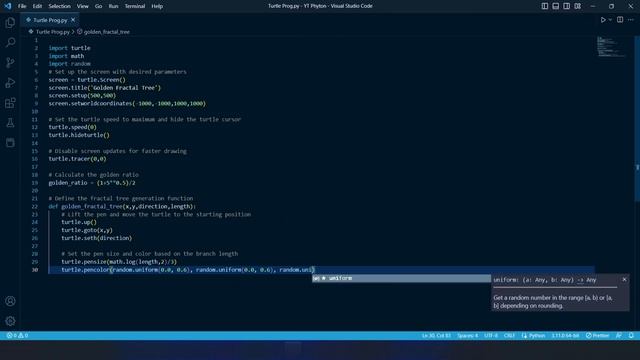
Task: Toggle the primary side bar layout
Action: coord(545,6)
